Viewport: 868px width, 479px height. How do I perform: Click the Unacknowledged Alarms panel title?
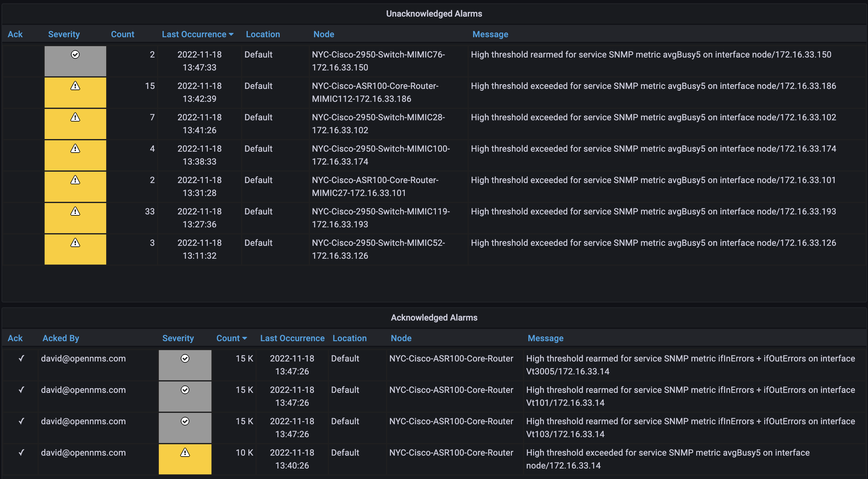point(434,14)
